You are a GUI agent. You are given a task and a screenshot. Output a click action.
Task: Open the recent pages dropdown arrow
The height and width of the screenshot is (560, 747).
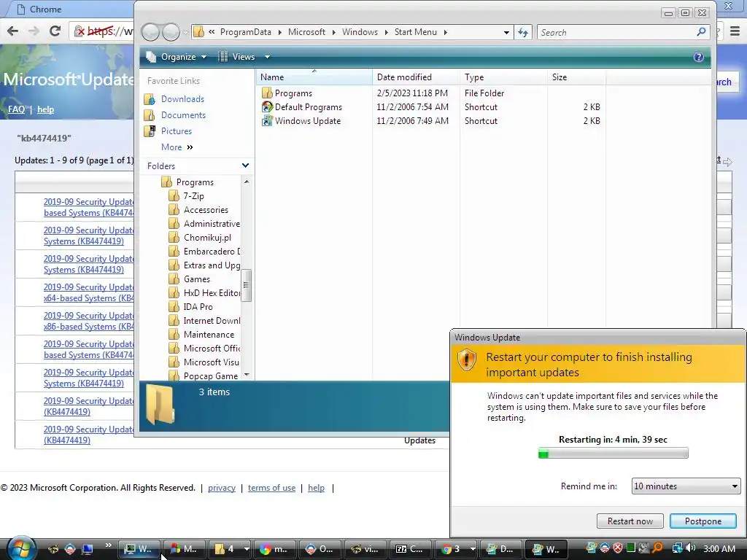pos(185,32)
